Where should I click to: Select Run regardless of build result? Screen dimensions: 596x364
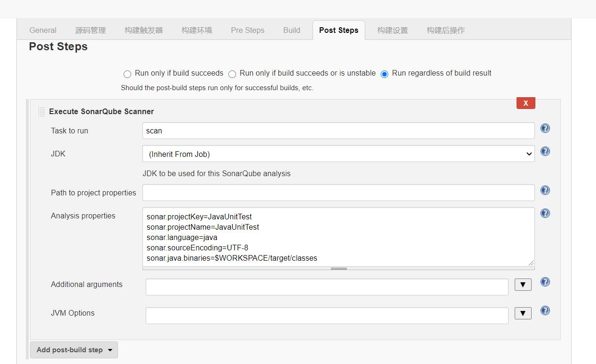384,74
